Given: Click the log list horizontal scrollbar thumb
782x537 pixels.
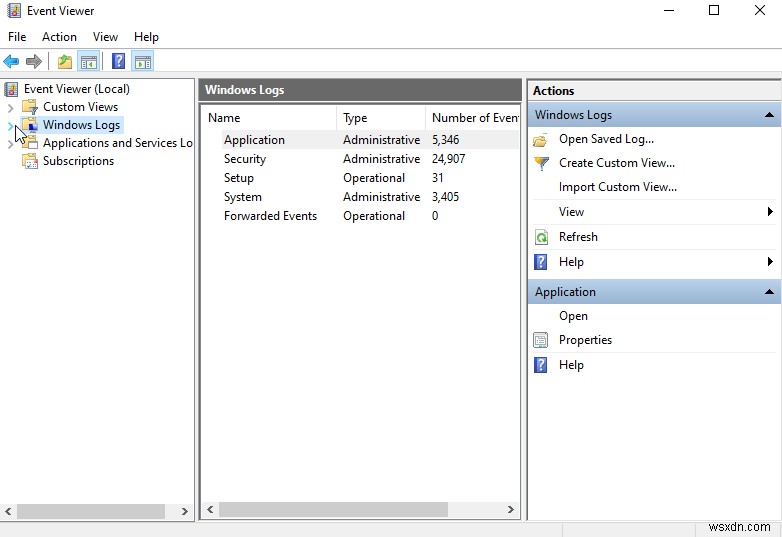Looking at the screenshot, I should tap(333, 510).
